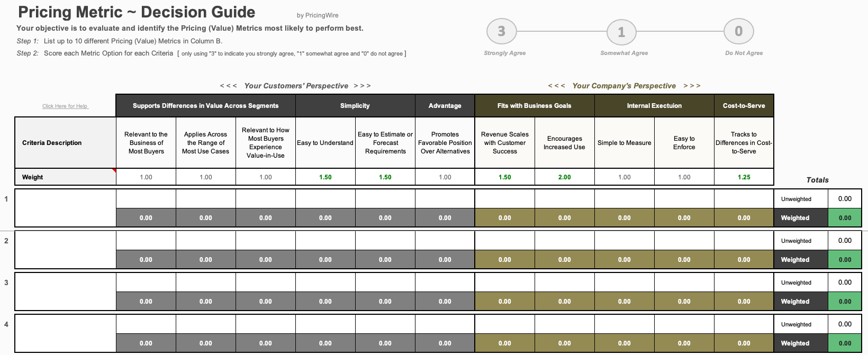This screenshot has height=355, width=868.
Task: Select the Simplicity group header
Action: [355, 106]
